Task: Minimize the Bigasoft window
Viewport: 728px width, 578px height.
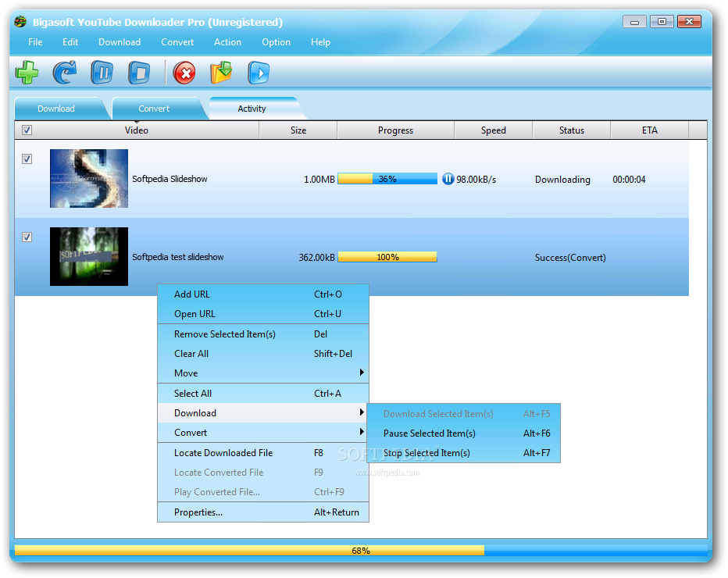Action: click(x=634, y=22)
